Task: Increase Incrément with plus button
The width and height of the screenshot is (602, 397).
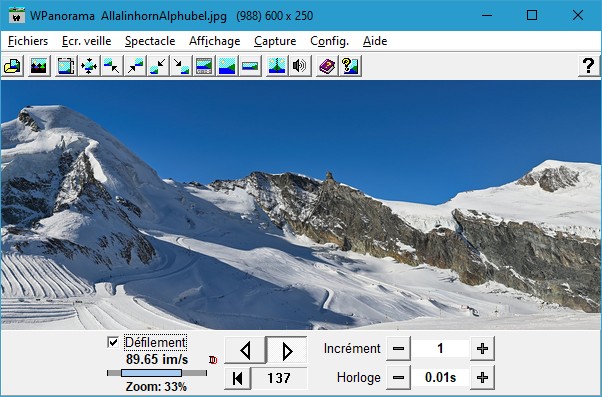Action: 482,349
